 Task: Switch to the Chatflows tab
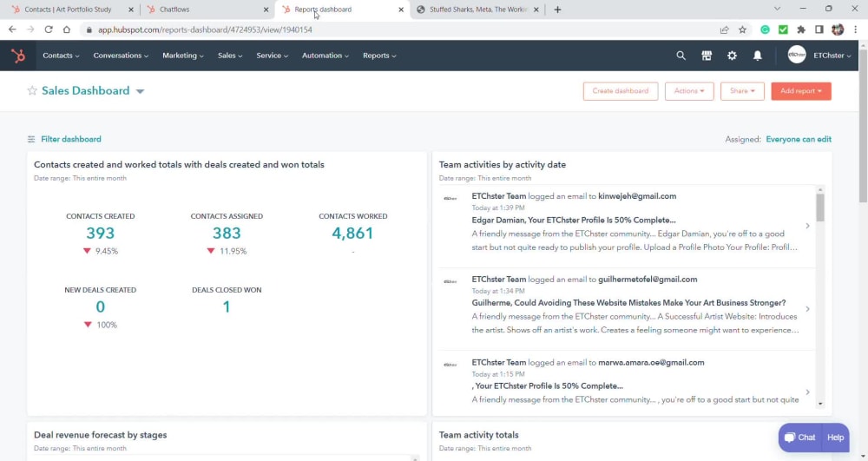(x=208, y=10)
